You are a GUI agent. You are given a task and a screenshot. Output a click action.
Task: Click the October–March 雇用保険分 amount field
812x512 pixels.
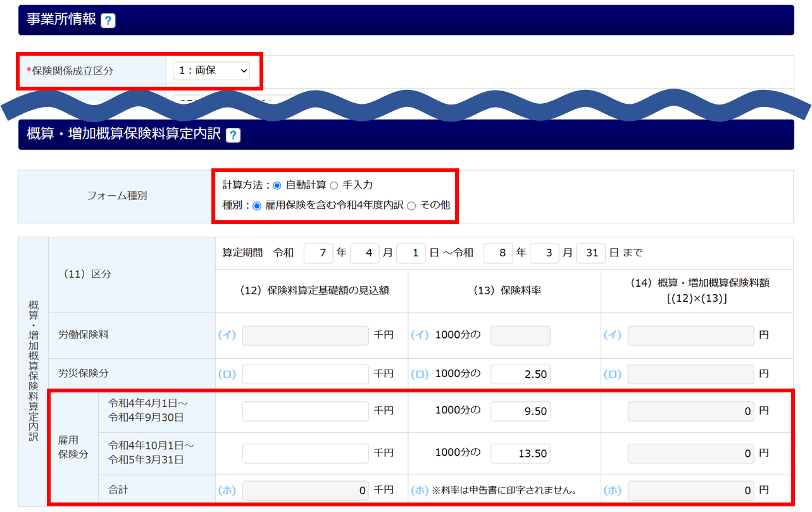[x=305, y=453]
